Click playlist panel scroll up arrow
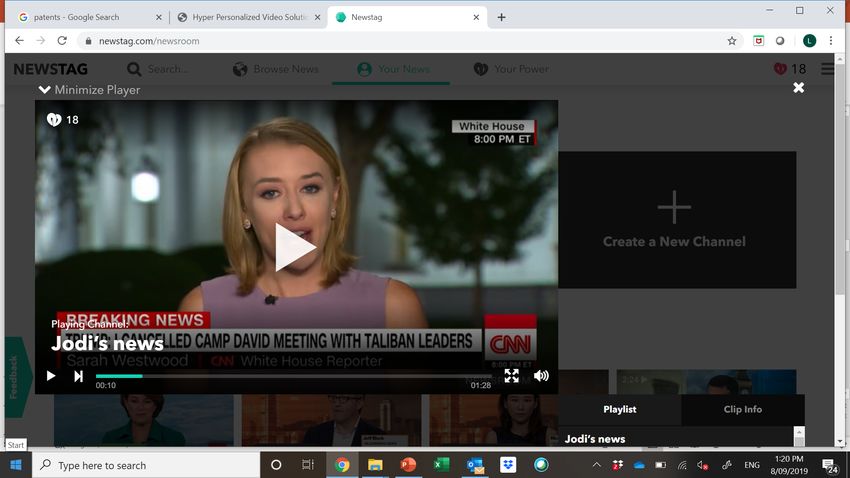The width and height of the screenshot is (850, 478). pos(799,432)
